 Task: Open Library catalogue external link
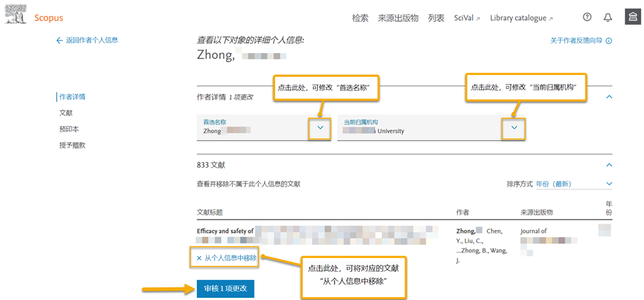click(522, 18)
